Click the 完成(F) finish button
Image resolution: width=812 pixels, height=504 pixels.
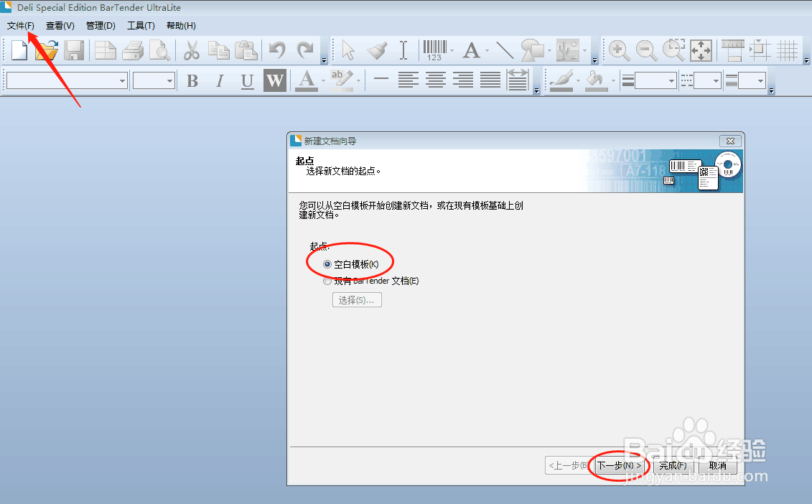(x=673, y=466)
